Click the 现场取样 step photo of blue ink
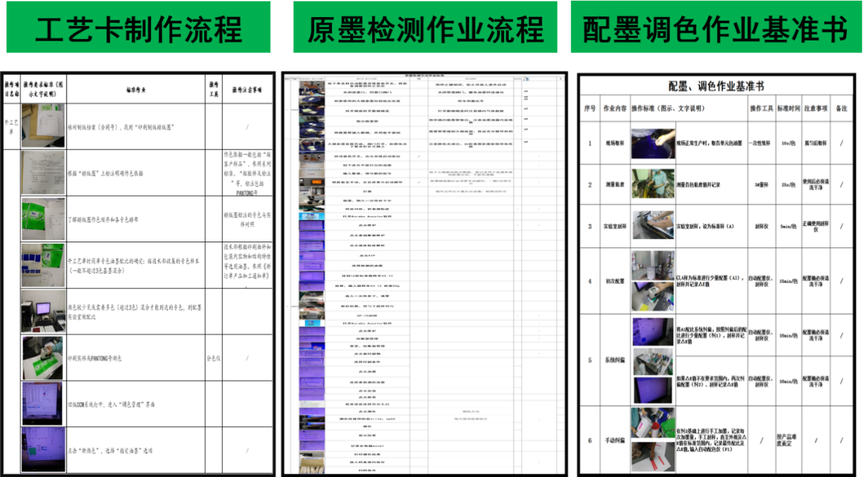 click(652, 143)
